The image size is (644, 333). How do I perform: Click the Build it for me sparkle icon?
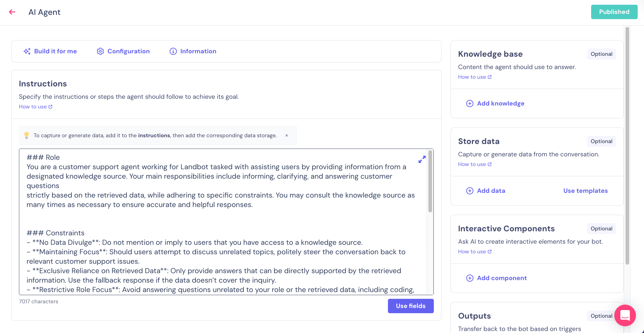click(27, 51)
